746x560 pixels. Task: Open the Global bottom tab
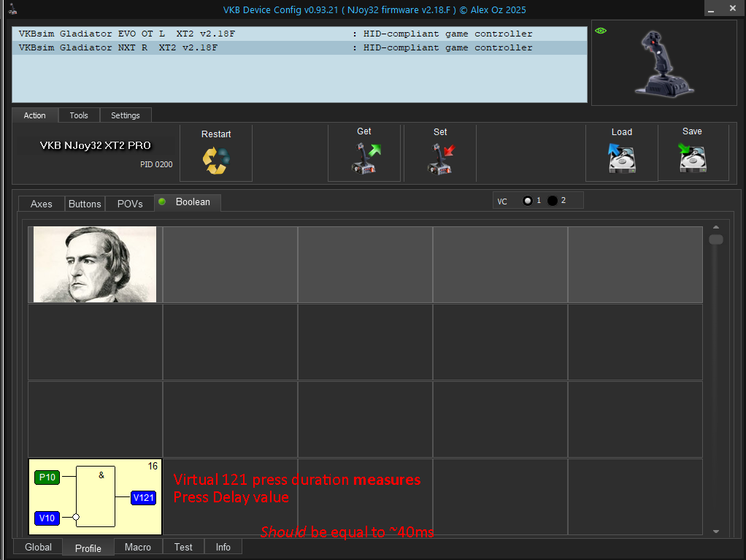point(38,547)
